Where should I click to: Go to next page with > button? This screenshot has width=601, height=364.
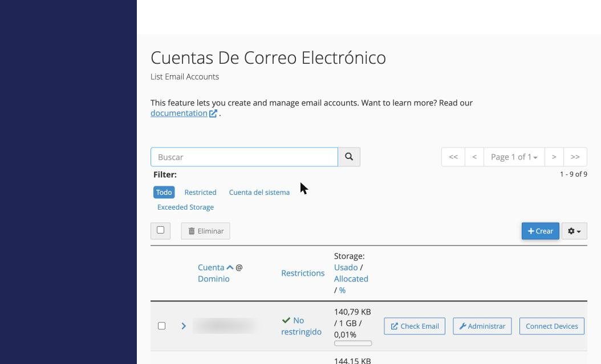(554, 157)
